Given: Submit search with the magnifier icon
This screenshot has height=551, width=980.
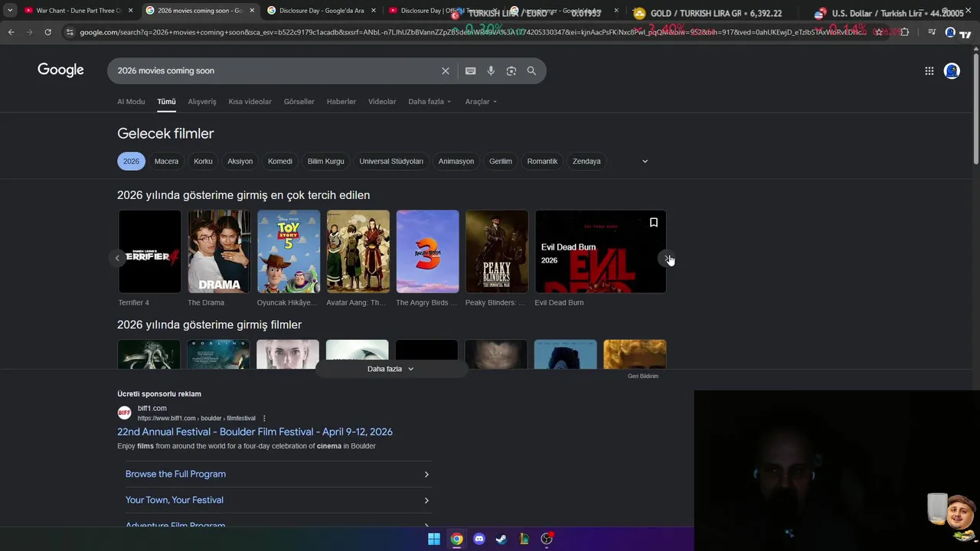Looking at the screenshot, I should click(531, 70).
